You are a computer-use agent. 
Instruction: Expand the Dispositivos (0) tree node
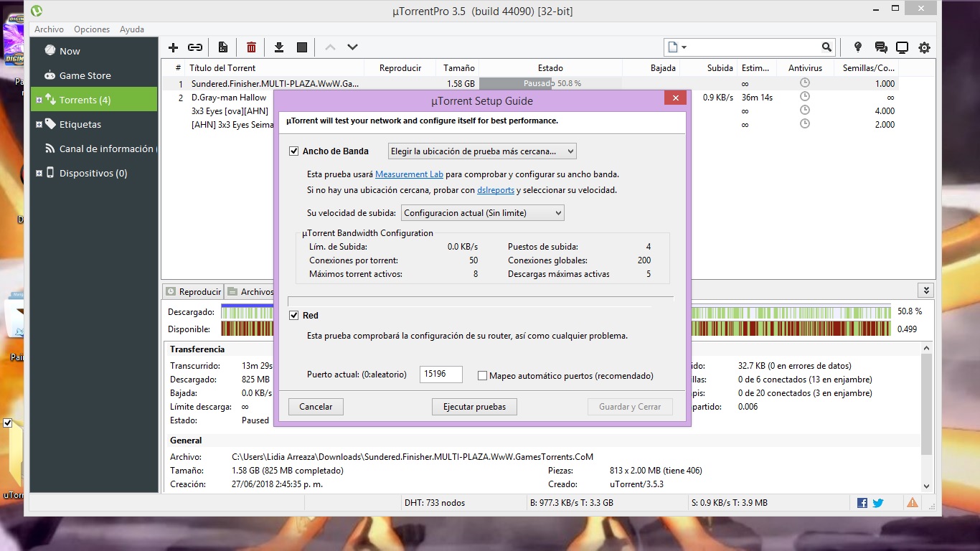39,173
